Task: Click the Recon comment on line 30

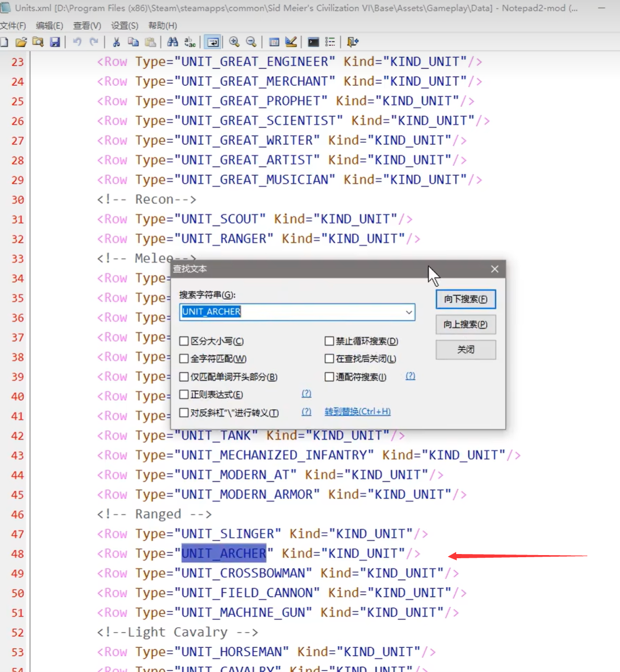Action: click(x=147, y=200)
